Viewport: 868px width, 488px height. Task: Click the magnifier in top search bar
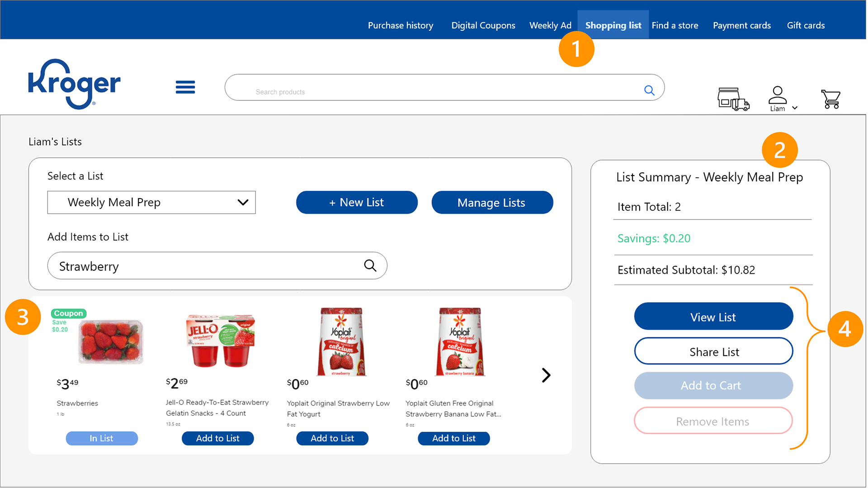pos(649,90)
